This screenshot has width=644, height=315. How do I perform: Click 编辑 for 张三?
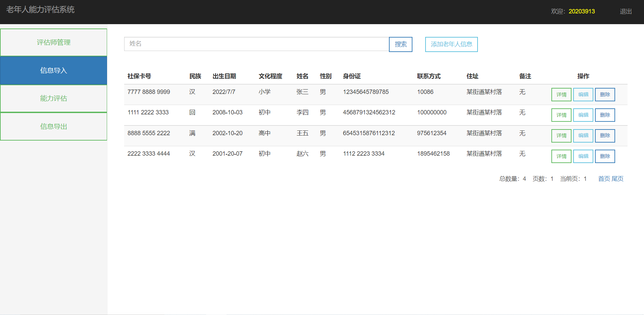pos(583,95)
